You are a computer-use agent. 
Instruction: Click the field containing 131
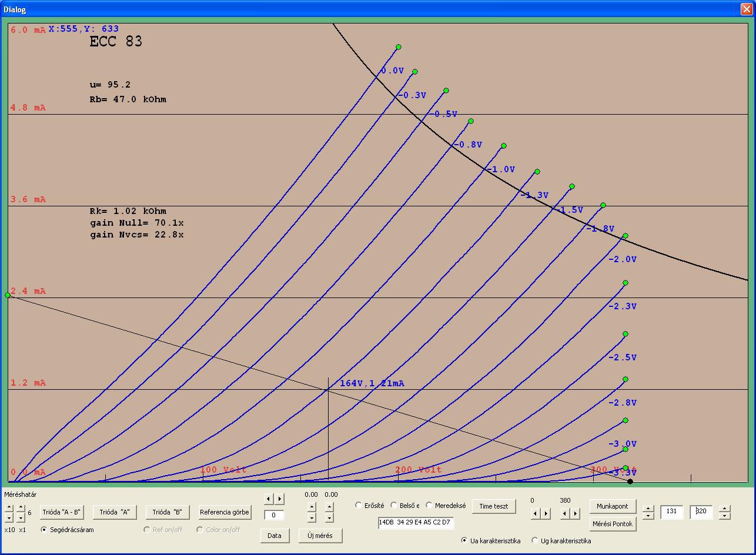pos(672,511)
